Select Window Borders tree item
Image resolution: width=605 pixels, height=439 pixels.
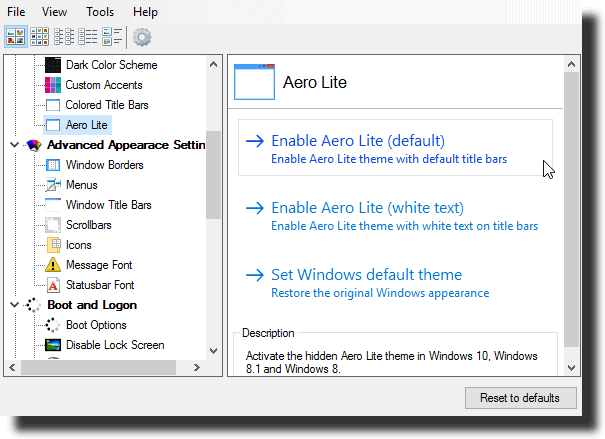(x=105, y=165)
